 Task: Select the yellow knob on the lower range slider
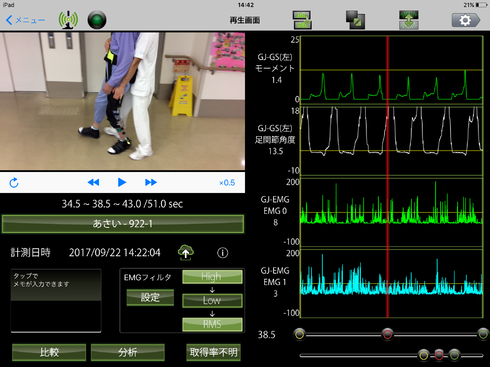point(424,355)
